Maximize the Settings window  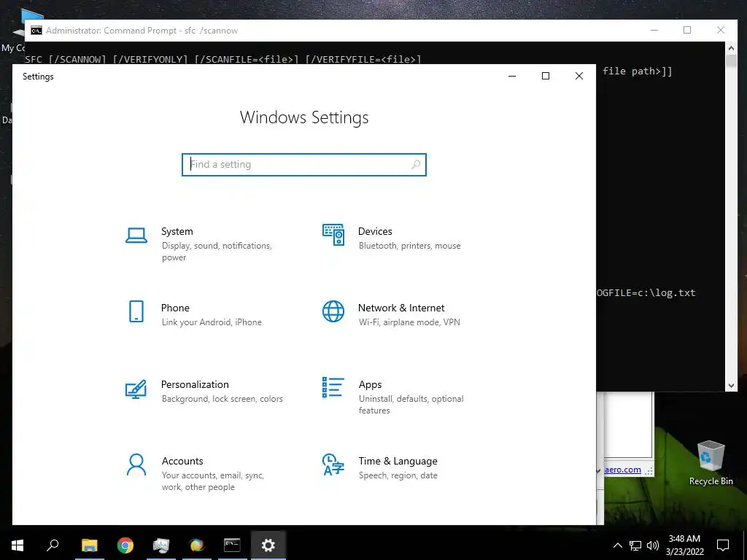coord(546,76)
